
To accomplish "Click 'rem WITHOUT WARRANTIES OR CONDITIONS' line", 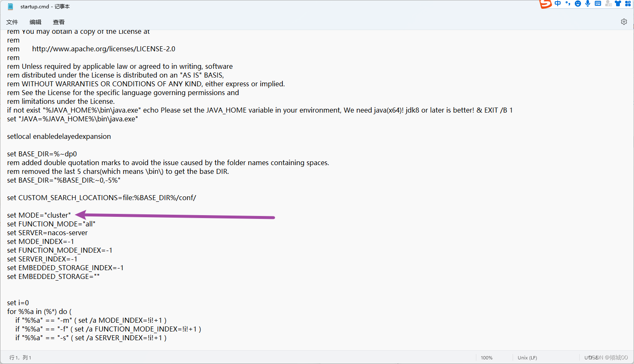I will click(146, 84).
